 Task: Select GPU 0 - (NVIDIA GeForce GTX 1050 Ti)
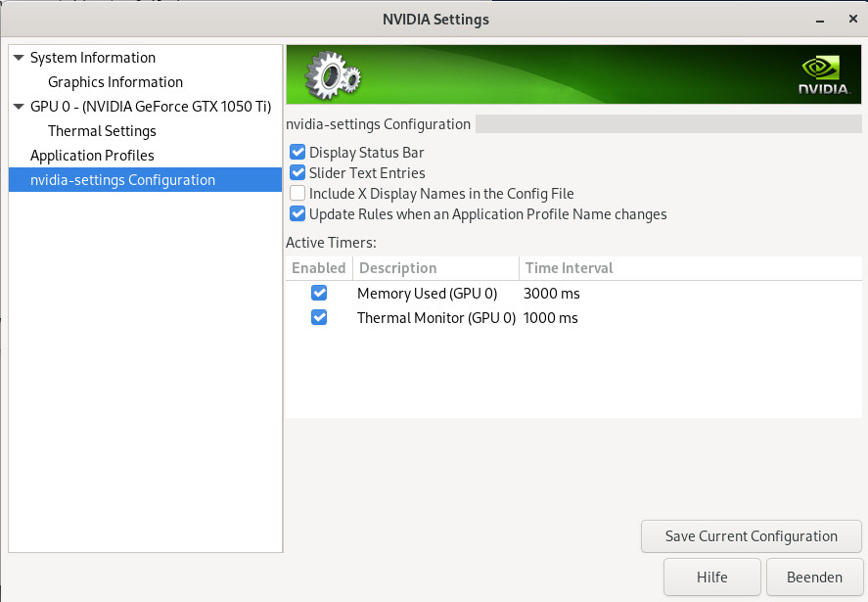pyautogui.click(x=151, y=107)
